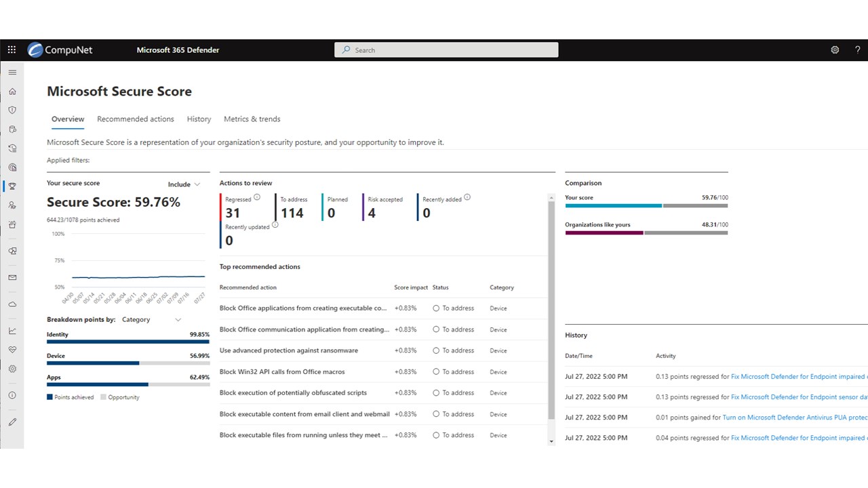Viewport: 868px width, 488px height.
Task: Open the Include dropdown
Action: [x=184, y=184]
